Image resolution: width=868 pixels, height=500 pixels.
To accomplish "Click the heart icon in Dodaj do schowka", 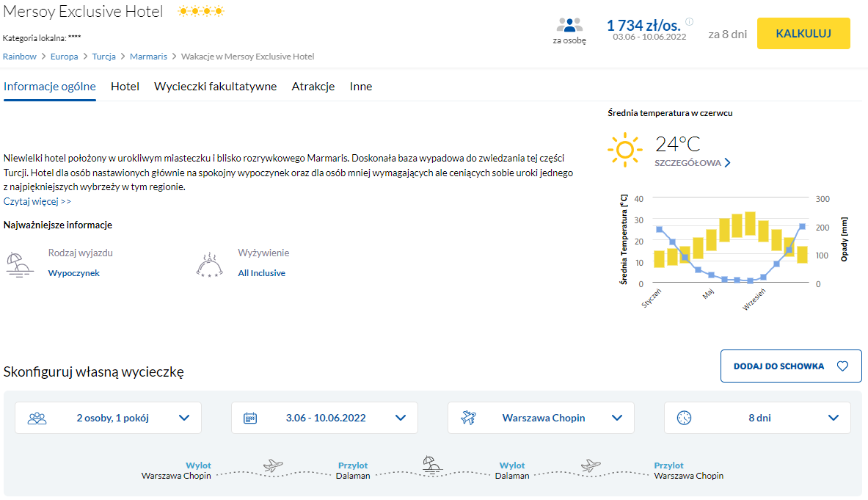I will click(842, 366).
